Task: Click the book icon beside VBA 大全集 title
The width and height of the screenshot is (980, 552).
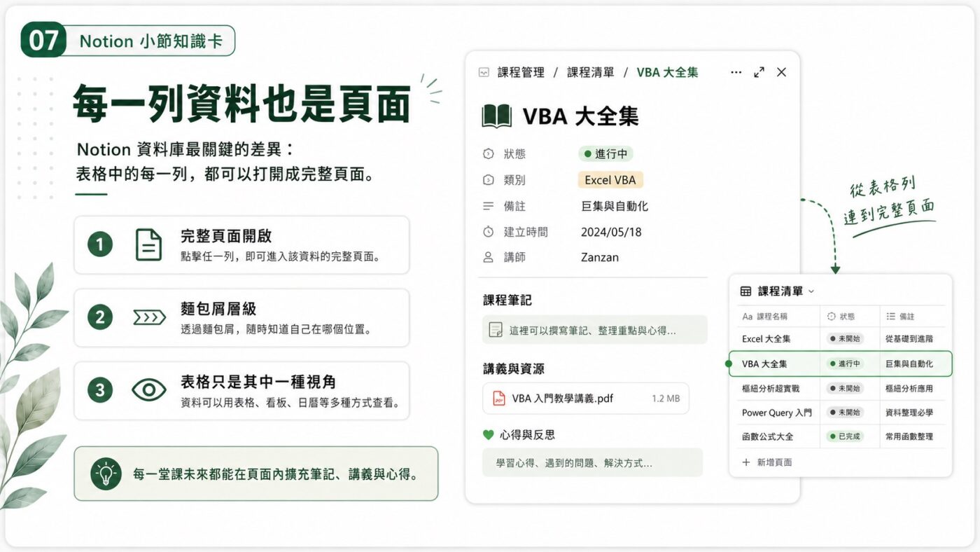Action: (497, 116)
